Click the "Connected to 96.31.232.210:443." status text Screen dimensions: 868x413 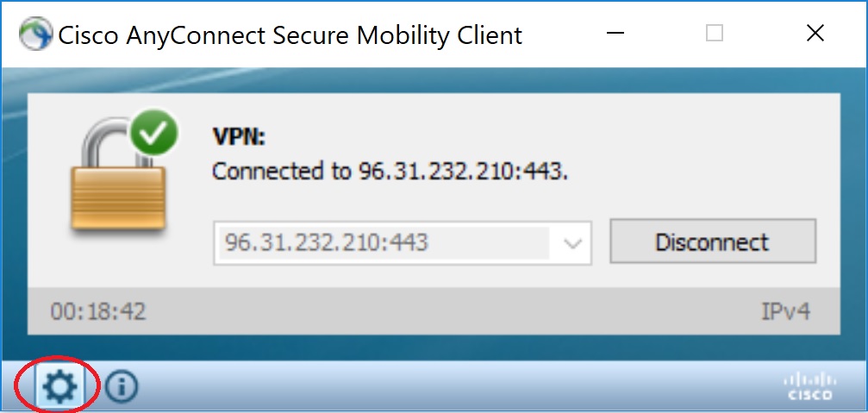(x=390, y=172)
